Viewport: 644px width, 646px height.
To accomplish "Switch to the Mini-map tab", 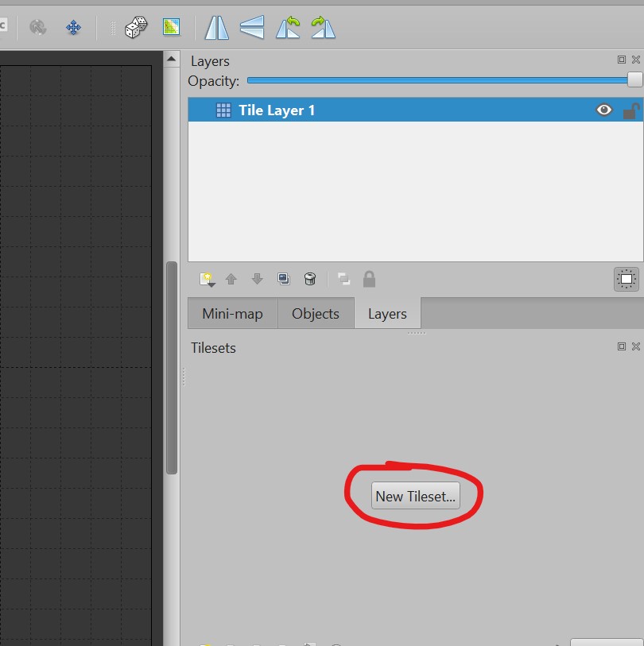I will click(232, 314).
